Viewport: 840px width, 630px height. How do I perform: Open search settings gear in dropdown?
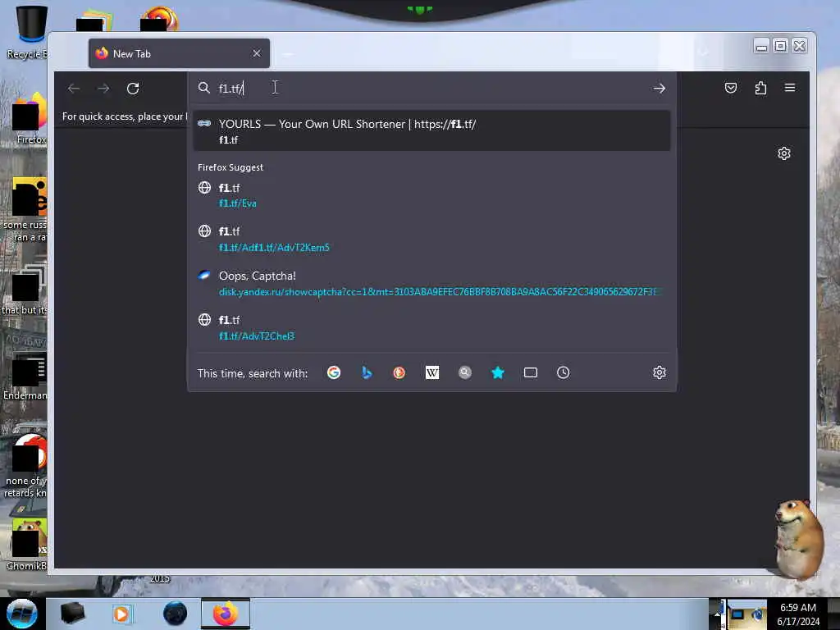(660, 373)
